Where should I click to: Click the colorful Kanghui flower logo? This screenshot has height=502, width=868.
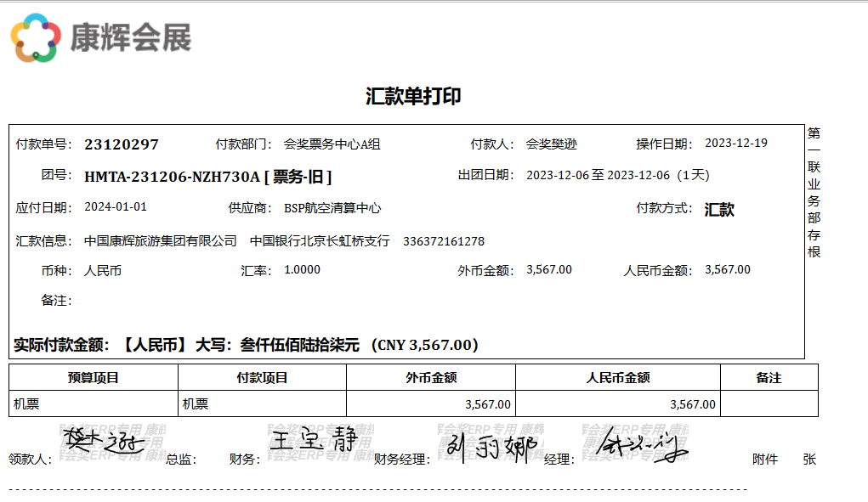(x=36, y=38)
